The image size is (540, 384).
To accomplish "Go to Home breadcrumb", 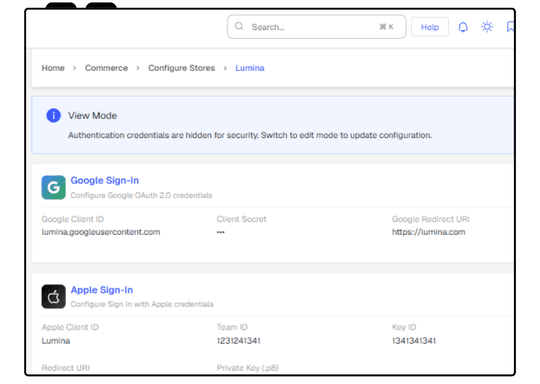I will pos(53,68).
